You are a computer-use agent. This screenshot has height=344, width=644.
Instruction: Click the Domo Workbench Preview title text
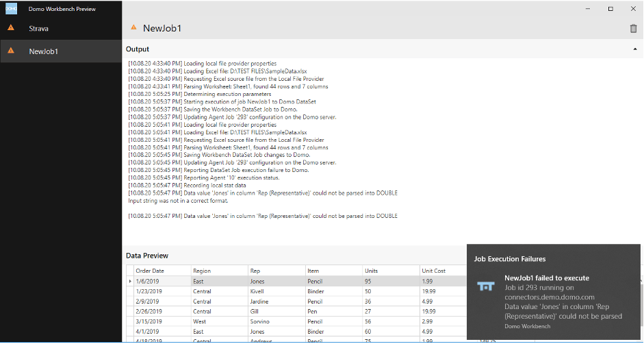(62, 9)
